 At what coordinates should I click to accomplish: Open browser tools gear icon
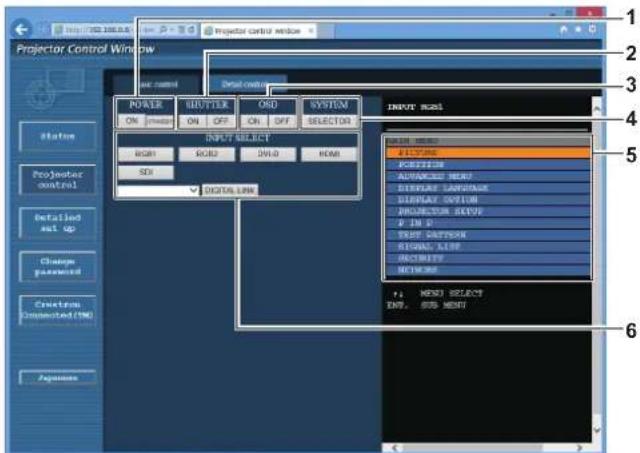592,29
